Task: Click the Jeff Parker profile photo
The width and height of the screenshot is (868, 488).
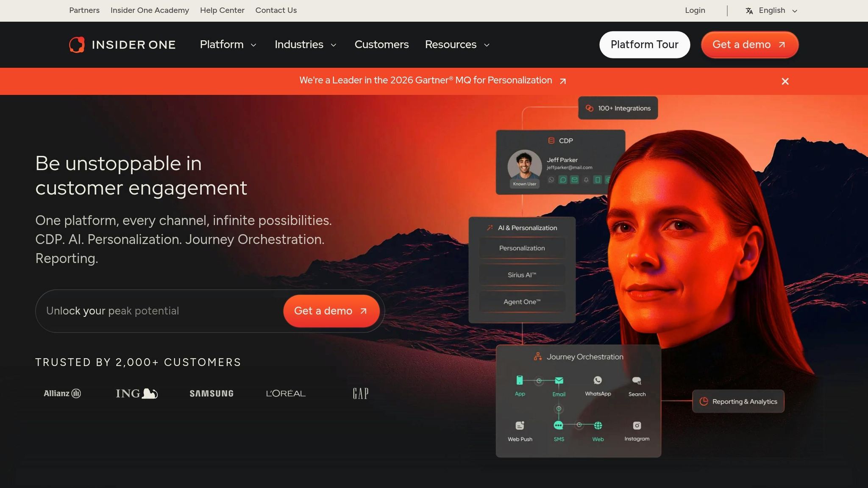Action: point(524,166)
